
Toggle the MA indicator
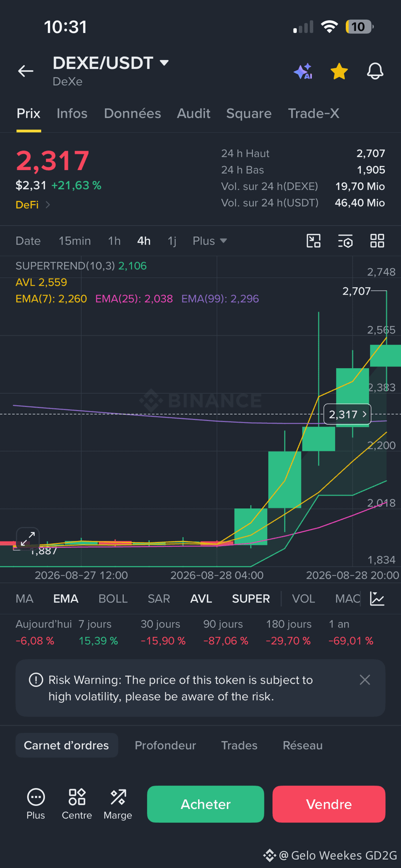pos(25,599)
